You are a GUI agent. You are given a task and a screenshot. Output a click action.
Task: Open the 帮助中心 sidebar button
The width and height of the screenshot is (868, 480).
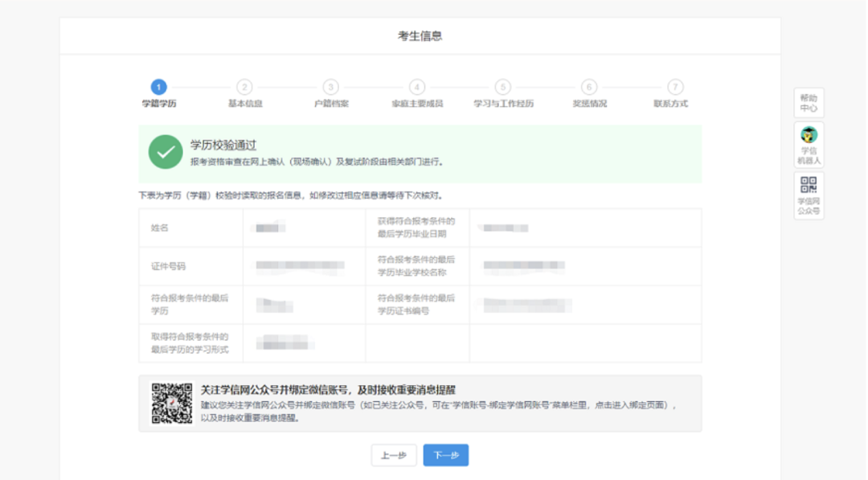809,103
